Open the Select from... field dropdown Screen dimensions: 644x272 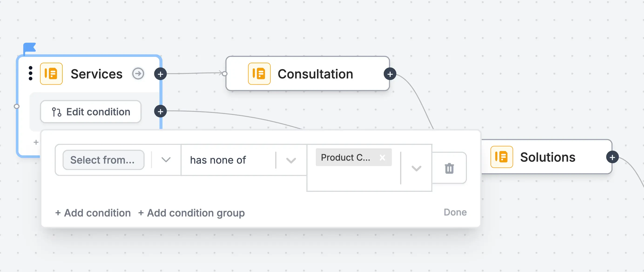tap(166, 160)
